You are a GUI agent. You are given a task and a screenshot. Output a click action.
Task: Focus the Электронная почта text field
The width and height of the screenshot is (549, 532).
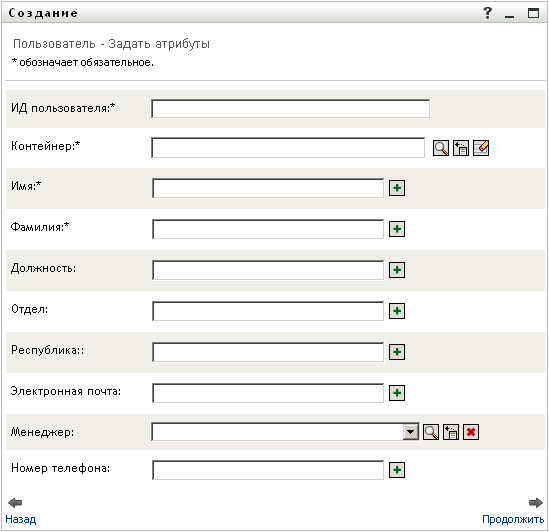coord(268,393)
